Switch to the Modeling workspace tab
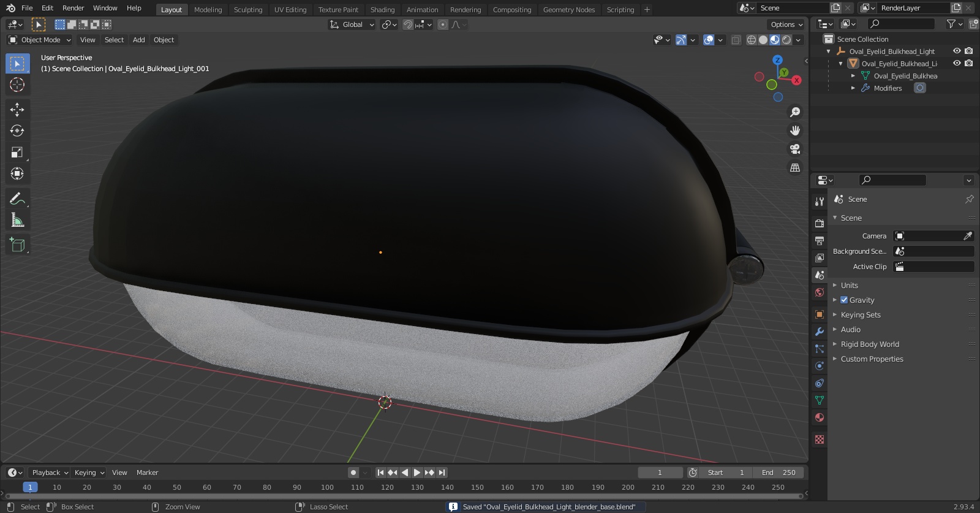Image resolution: width=980 pixels, height=513 pixels. [x=208, y=10]
